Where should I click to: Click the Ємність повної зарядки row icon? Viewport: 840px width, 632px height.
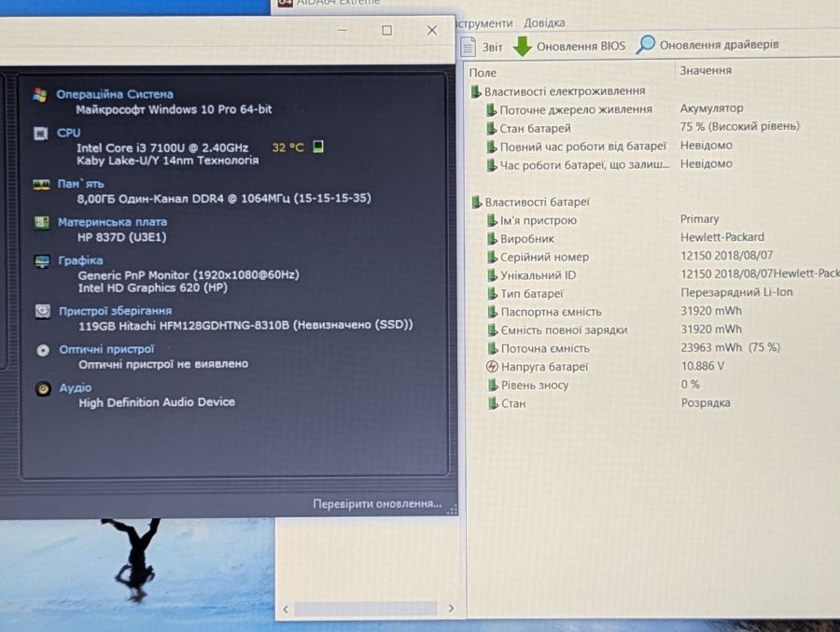click(492, 330)
